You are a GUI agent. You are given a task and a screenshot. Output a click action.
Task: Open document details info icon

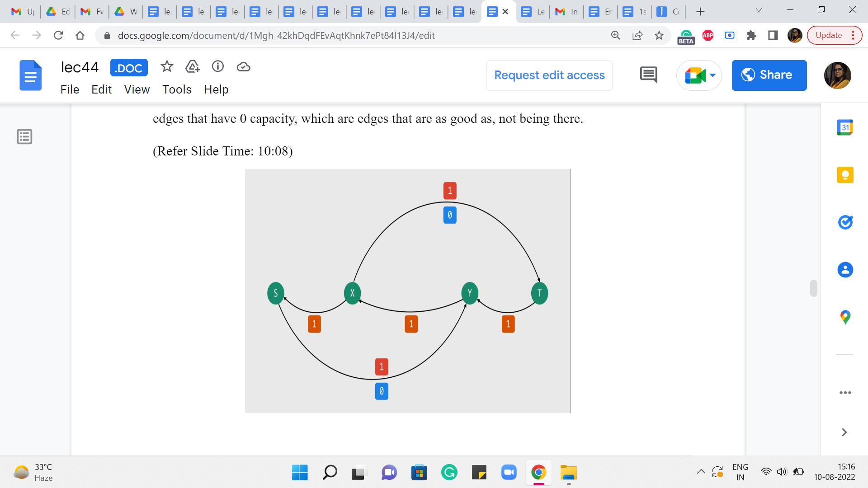point(218,67)
